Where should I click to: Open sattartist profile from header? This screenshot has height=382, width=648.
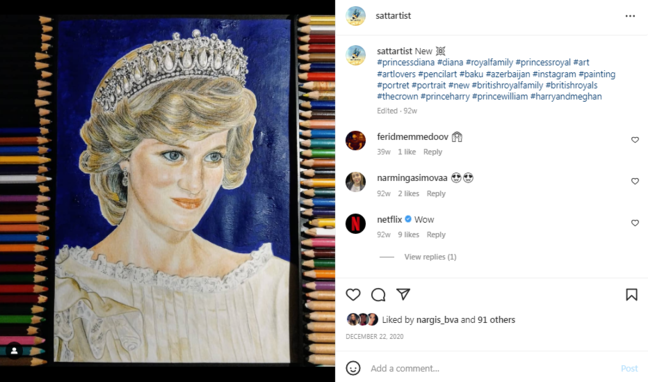(x=393, y=16)
